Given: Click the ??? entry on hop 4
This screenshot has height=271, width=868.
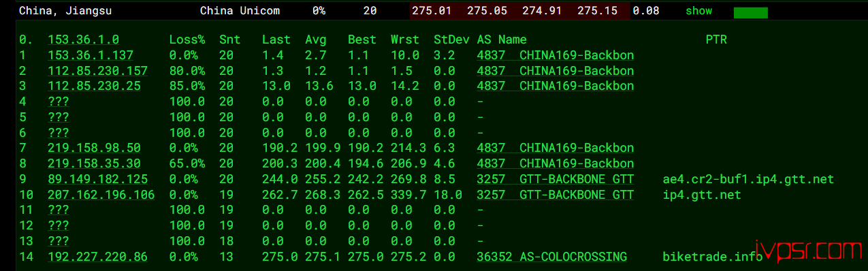Looking at the screenshot, I should 59,101.
